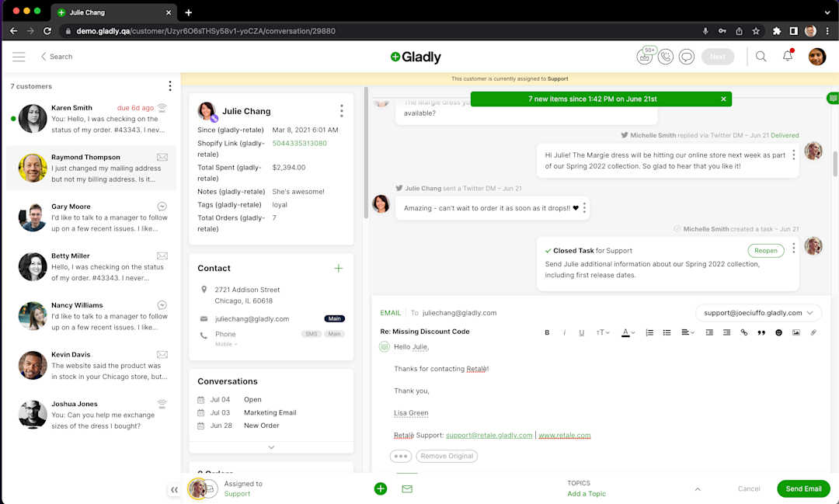Open the emoji picker
Screen dimensions: 839x504
[778, 333]
